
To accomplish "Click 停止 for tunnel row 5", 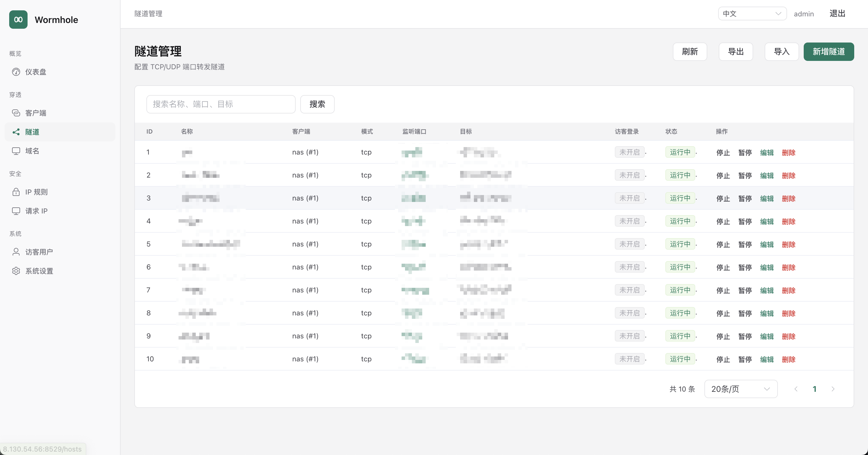I will coord(723,244).
